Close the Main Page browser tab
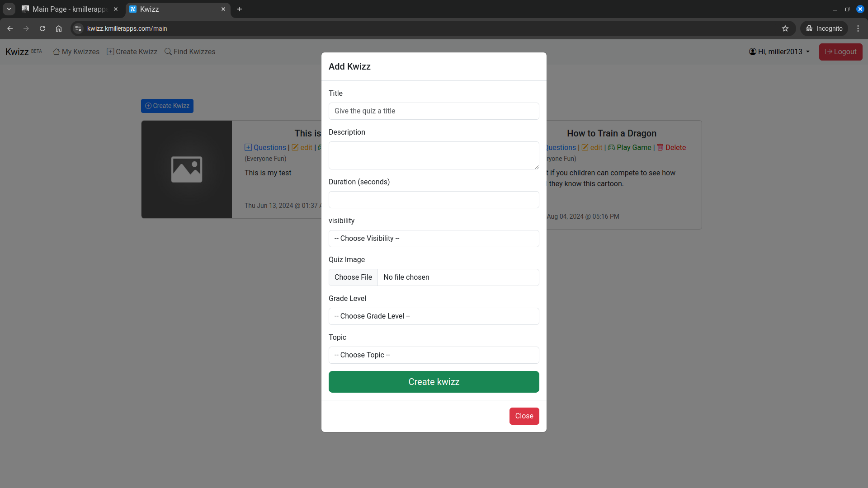This screenshot has width=868, height=488. click(x=116, y=9)
